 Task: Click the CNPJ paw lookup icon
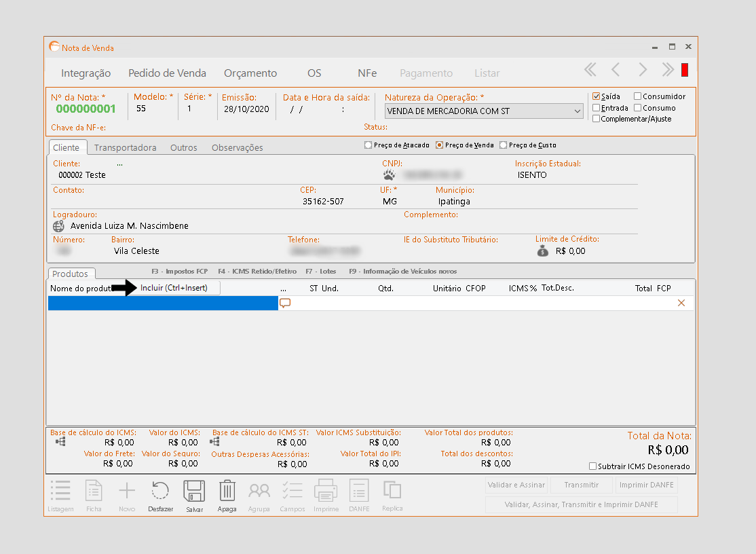point(389,174)
